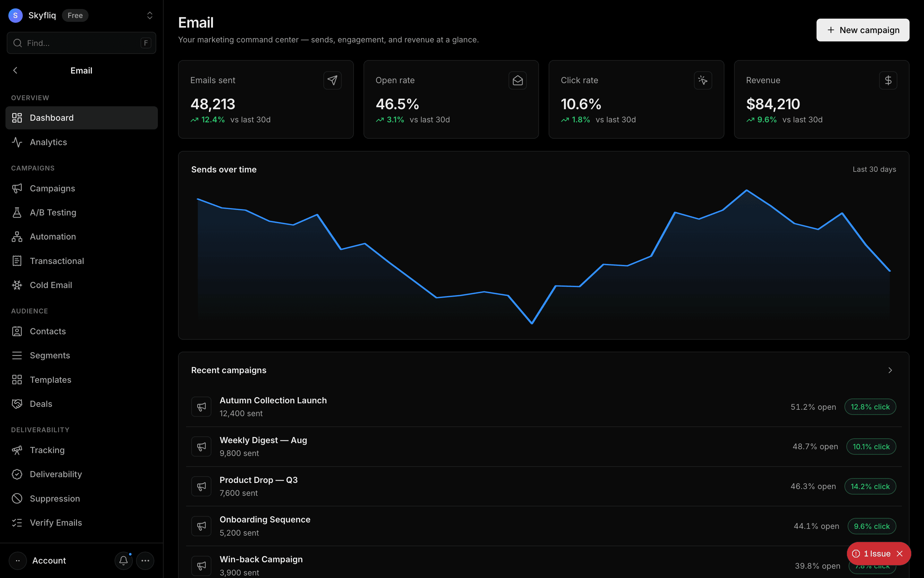924x578 pixels.
Task: Open the Skyfliq workspace switcher chevrons
Action: point(150,15)
